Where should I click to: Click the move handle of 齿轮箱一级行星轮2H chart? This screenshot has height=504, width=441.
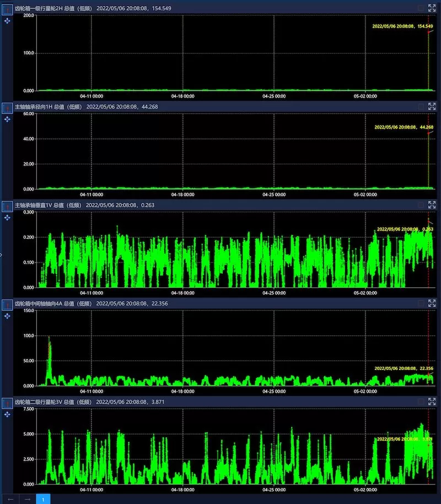[x=7, y=20]
